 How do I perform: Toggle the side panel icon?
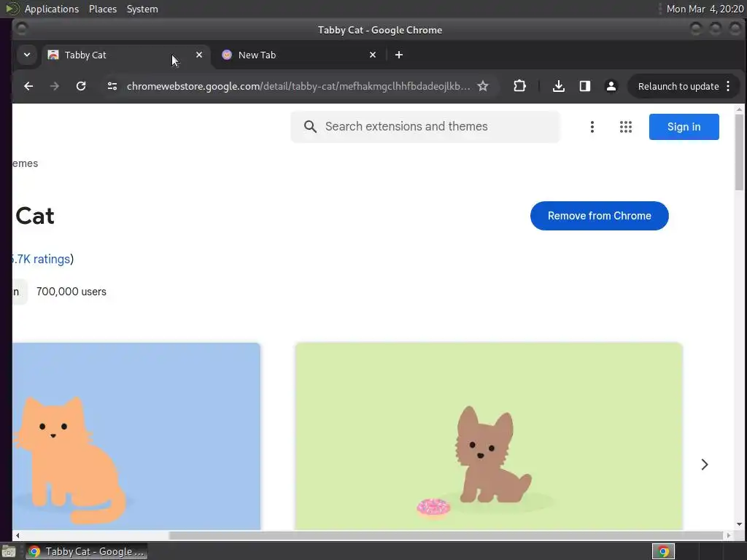click(x=585, y=86)
